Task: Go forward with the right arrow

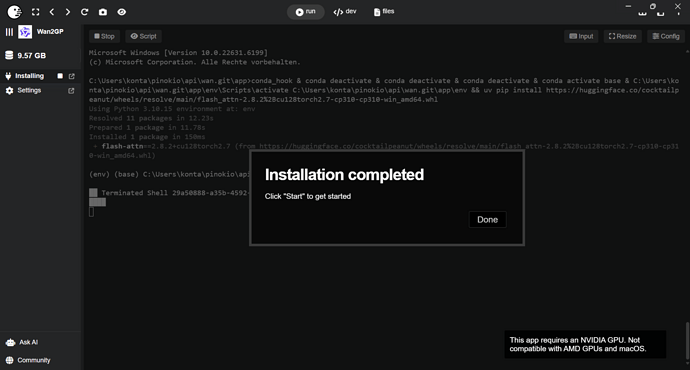Action: tap(68, 12)
